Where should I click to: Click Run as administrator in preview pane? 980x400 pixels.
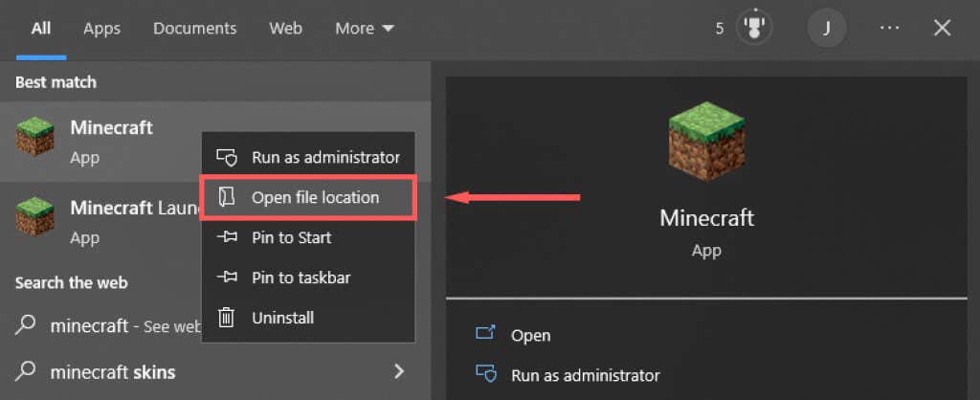tap(586, 375)
